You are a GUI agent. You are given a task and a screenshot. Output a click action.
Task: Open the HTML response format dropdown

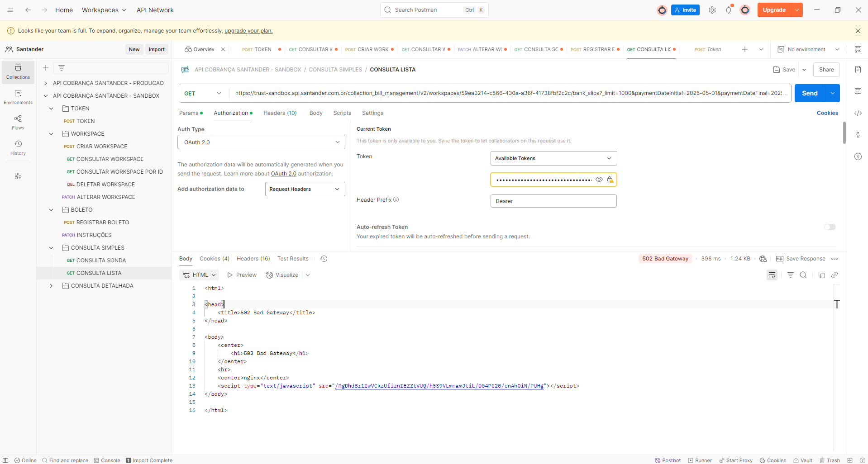coord(200,275)
